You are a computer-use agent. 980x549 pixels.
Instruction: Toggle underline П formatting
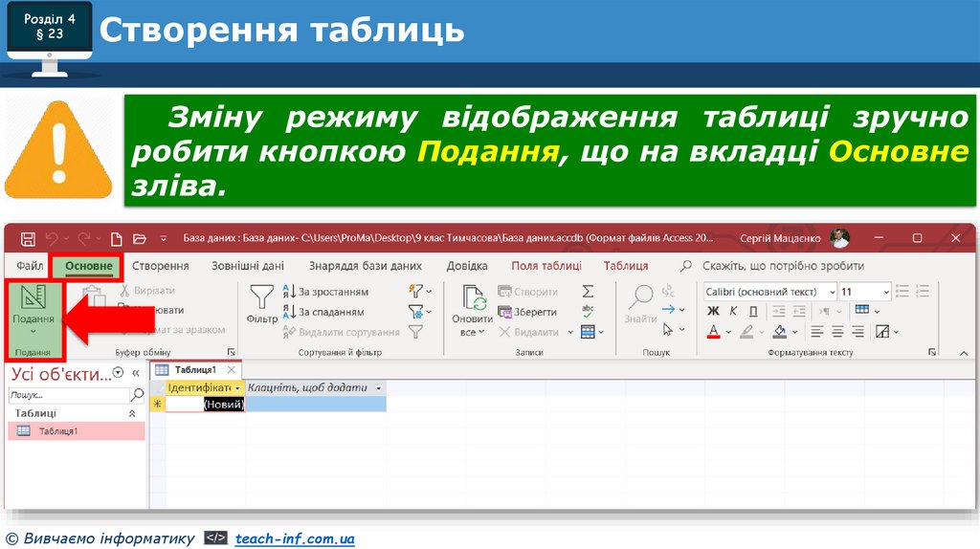(x=753, y=311)
